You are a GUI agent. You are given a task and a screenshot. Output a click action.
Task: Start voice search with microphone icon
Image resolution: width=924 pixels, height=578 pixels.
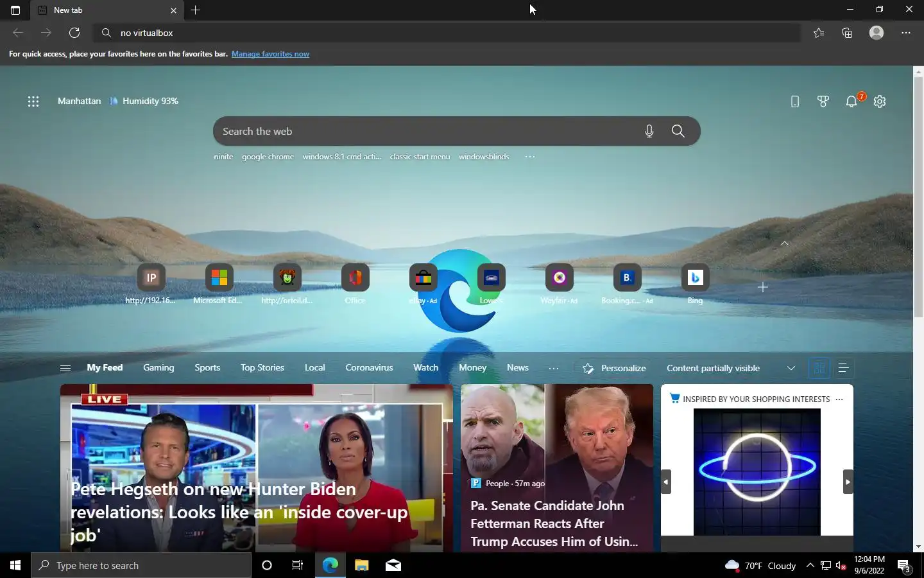pyautogui.click(x=649, y=131)
